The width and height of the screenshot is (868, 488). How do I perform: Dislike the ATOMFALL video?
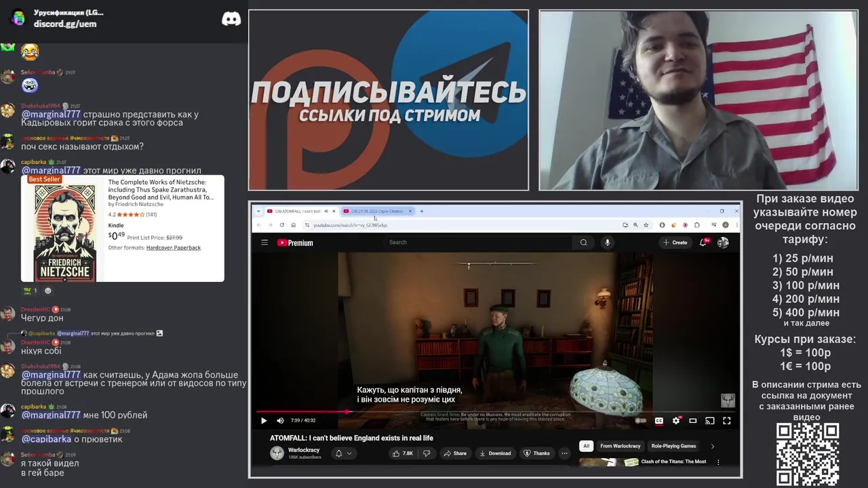[427, 453]
